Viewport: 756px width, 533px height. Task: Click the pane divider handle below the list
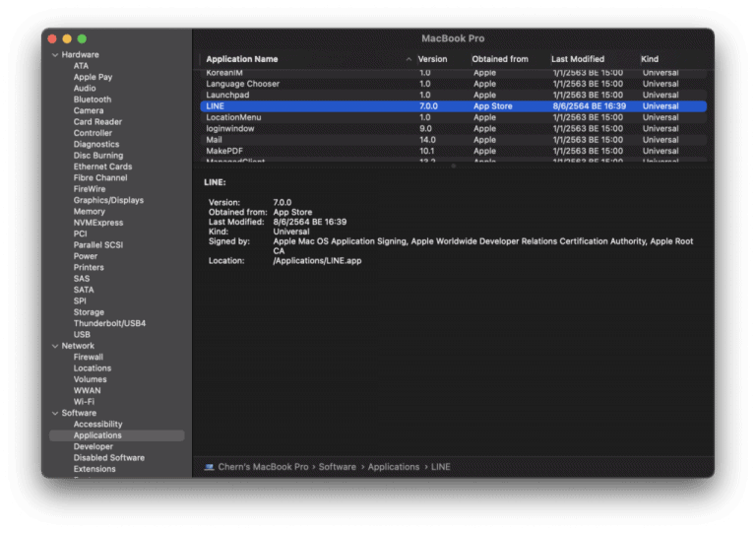pos(453,166)
